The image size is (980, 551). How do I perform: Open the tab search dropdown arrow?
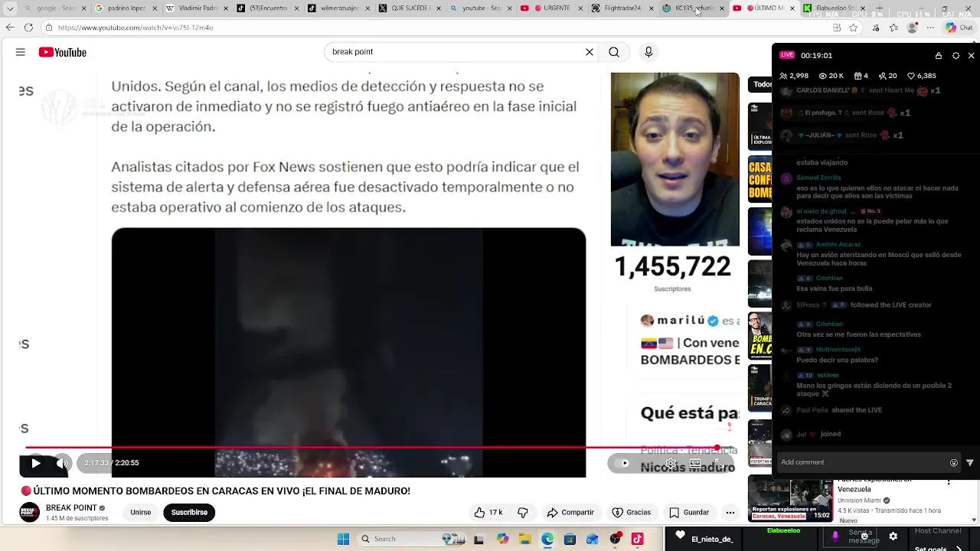pyautogui.click(x=9, y=8)
